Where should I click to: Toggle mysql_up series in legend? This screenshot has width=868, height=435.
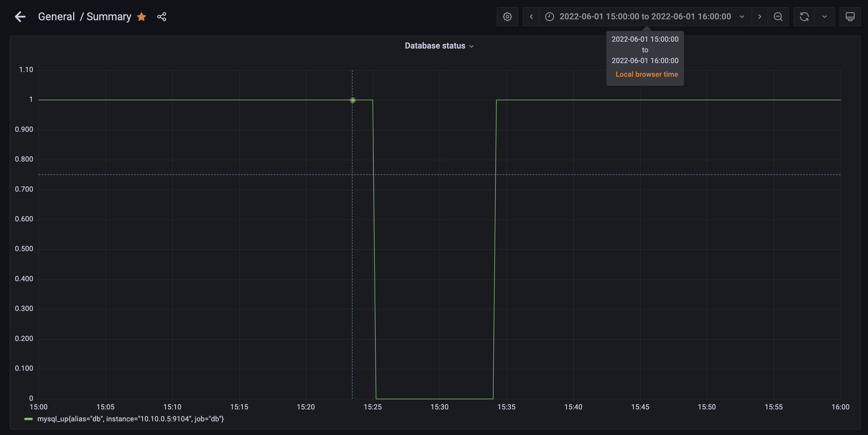tap(130, 419)
